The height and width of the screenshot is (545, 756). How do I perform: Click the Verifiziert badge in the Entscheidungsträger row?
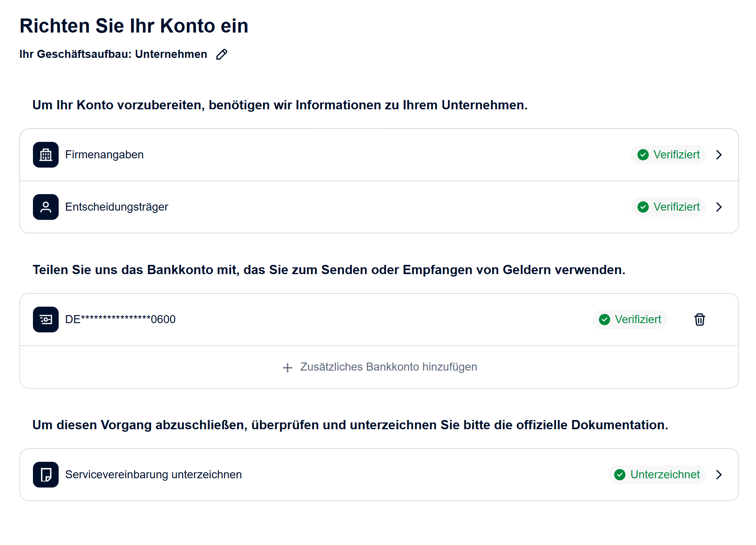coord(668,207)
